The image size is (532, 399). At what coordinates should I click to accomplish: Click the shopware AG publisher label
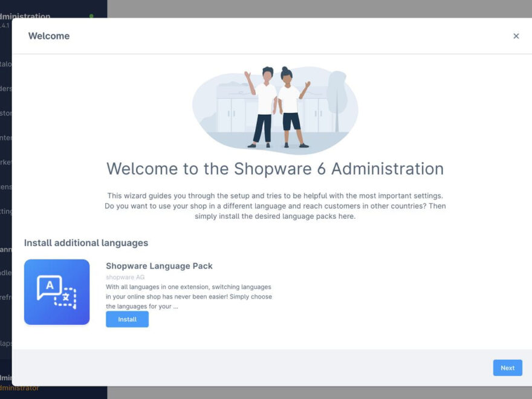pyautogui.click(x=125, y=277)
